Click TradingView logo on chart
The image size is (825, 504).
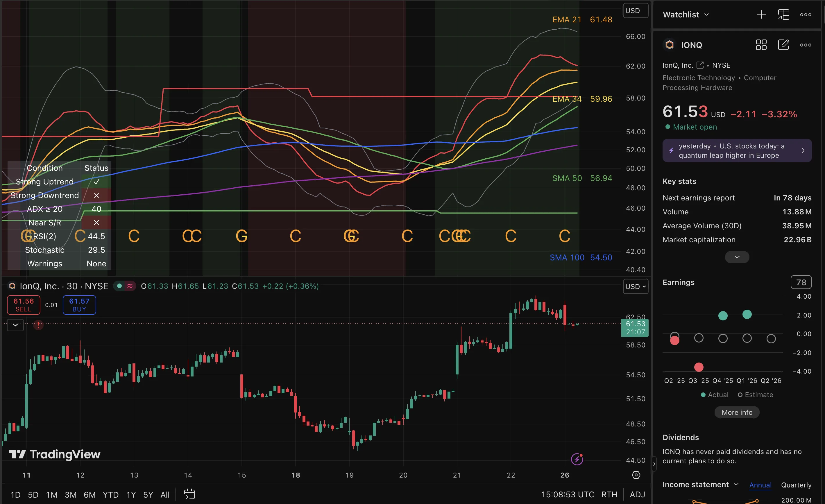click(54, 454)
